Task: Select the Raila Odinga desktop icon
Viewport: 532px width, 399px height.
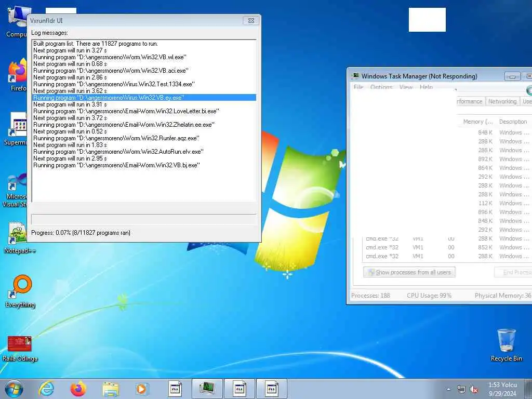Action: 20,348
